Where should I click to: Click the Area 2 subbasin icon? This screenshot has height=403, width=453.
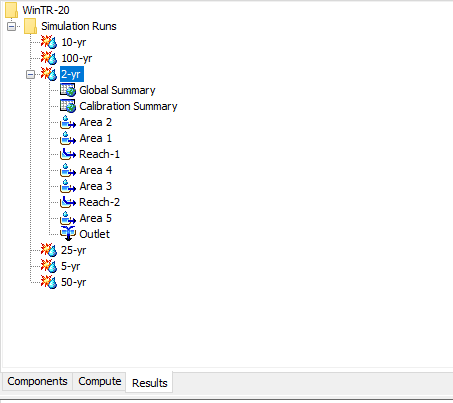(68, 122)
